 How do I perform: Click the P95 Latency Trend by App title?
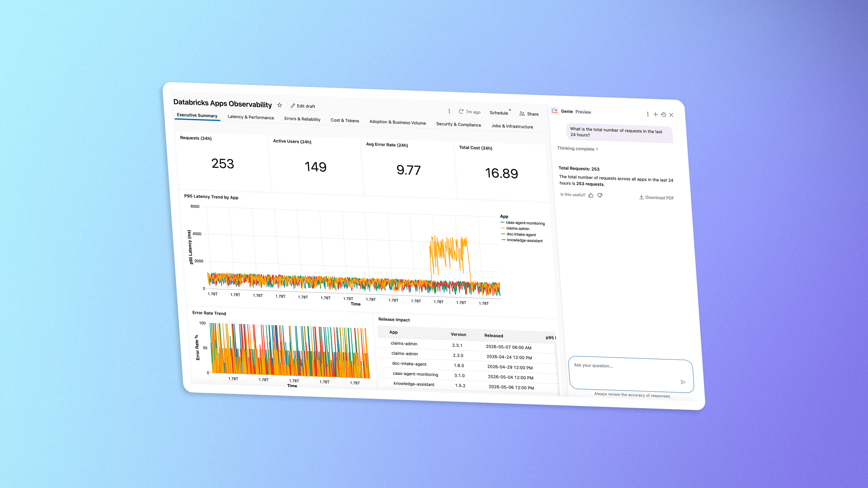pos(211,197)
